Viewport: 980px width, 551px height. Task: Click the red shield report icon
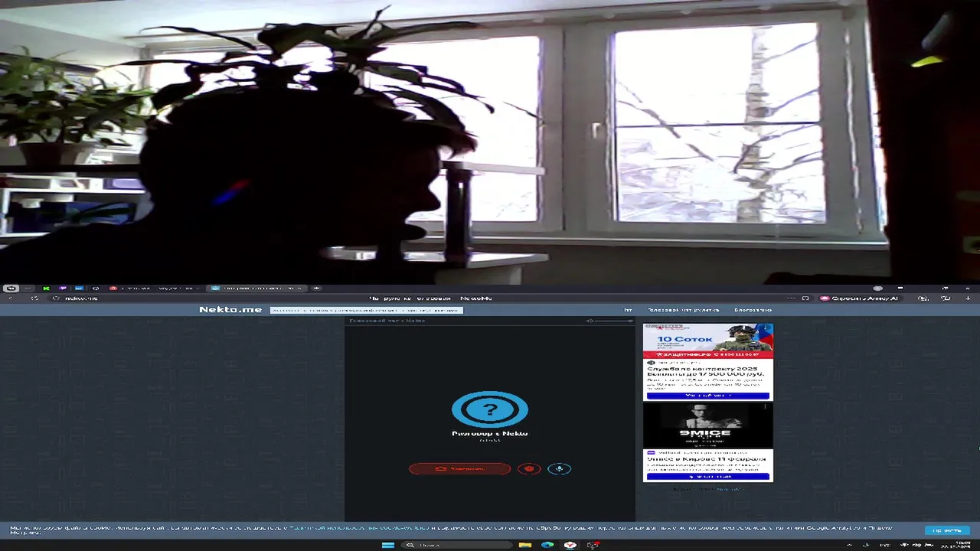coord(529,468)
